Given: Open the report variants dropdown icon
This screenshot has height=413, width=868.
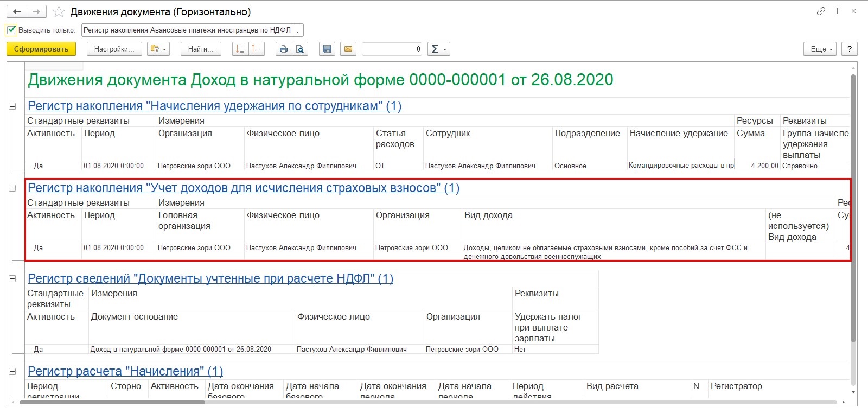Looking at the screenshot, I should point(158,49).
